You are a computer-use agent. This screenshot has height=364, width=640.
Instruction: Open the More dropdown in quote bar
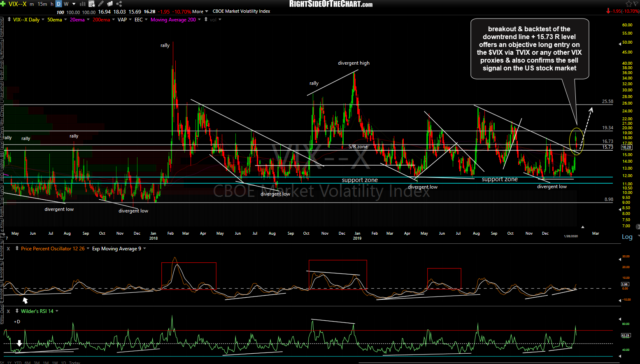coord(200,11)
